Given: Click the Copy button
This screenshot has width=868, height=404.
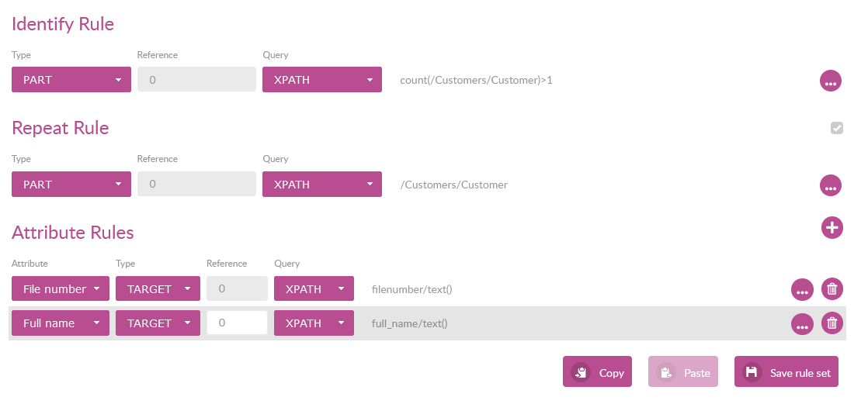Looking at the screenshot, I should (597, 372).
